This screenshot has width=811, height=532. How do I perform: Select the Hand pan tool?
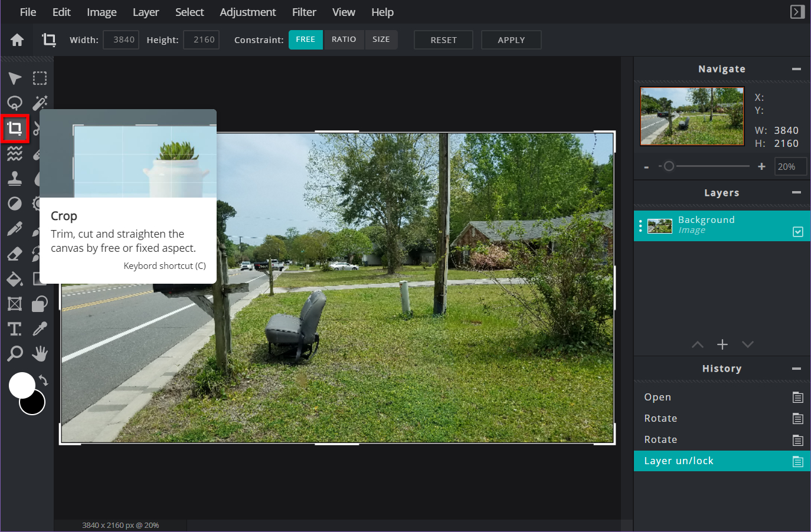click(x=40, y=353)
